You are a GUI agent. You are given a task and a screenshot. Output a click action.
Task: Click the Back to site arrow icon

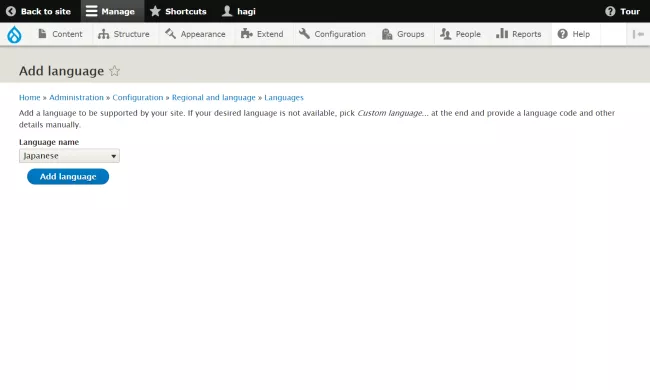coord(11,11)
